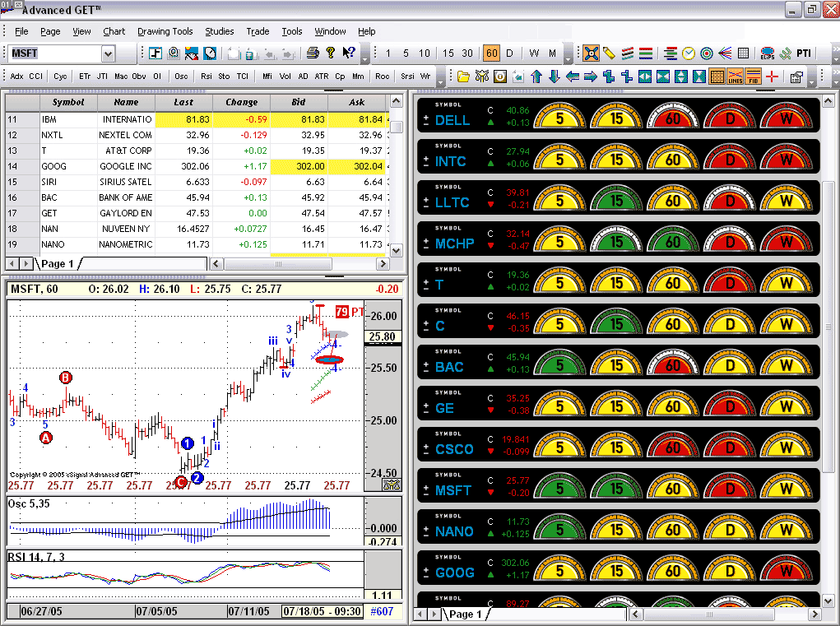Click the Rsi study button
The width and height of the screenshot is (840, 626).
(206, 77)
